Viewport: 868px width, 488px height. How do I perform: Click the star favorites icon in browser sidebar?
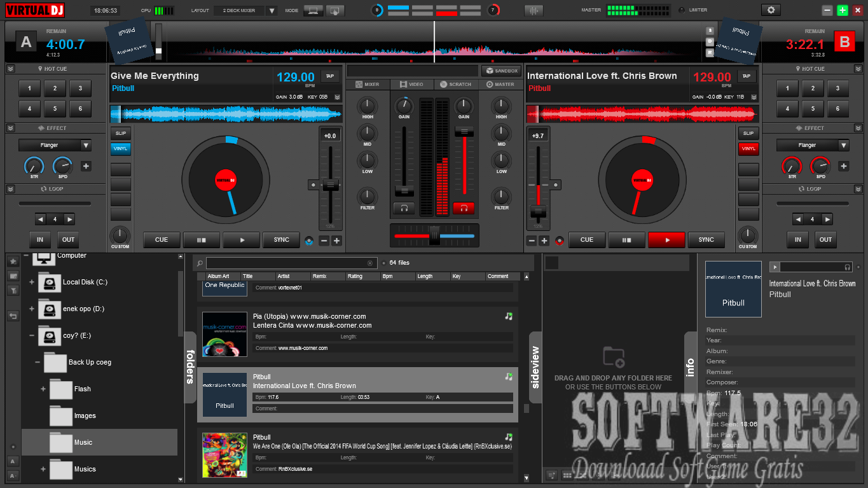pos(13,261)
